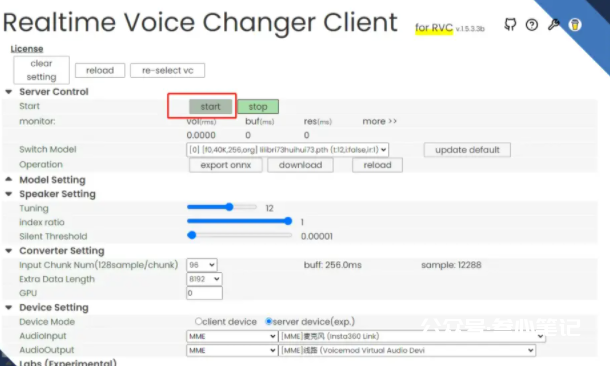Open the Switch Model dropdown

point(287,150)
